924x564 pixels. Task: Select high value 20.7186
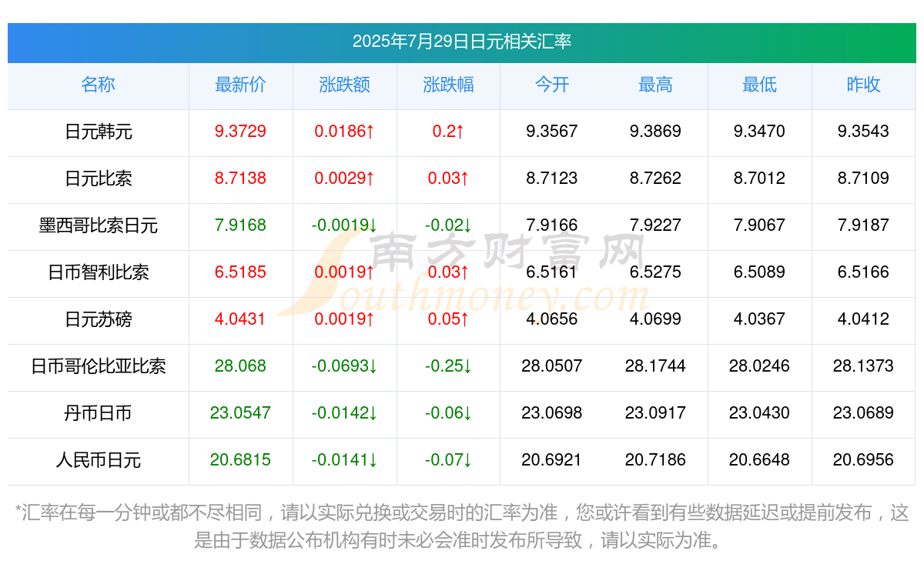tap(656, 460)
